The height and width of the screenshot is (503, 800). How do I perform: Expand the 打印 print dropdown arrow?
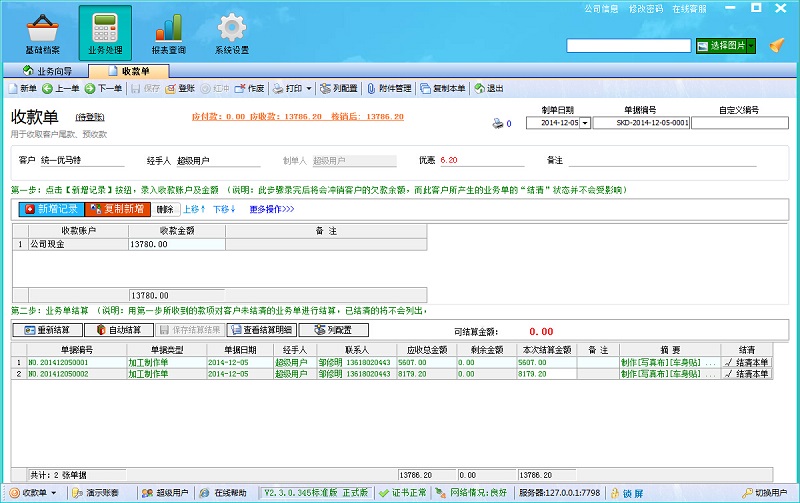tap(309, 88)
